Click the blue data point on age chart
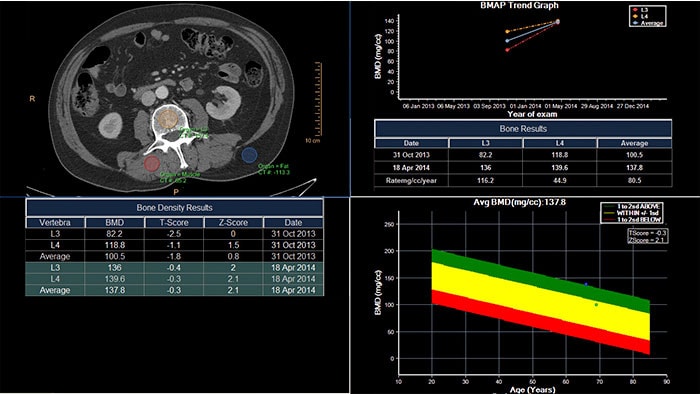700x394 pixels. (586, 284)
